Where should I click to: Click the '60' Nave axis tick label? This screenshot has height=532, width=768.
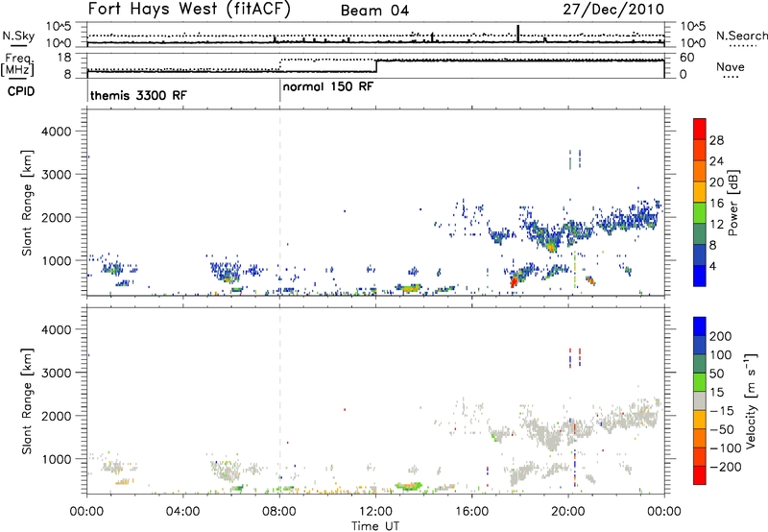pyautogui.click(x=686, y=58)
